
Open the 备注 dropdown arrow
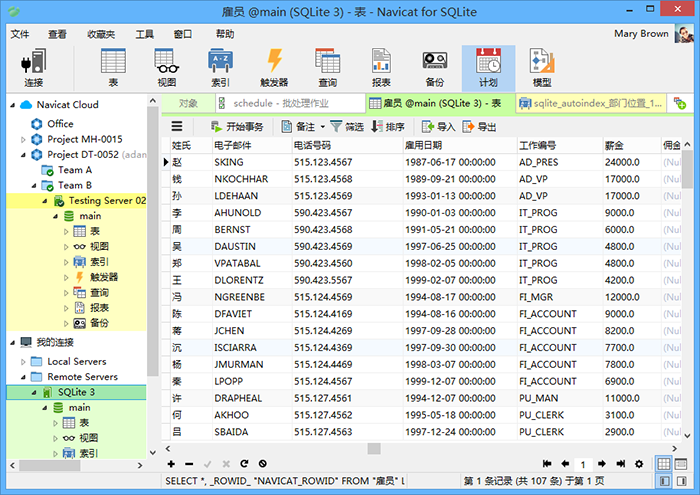pos(323,127)
